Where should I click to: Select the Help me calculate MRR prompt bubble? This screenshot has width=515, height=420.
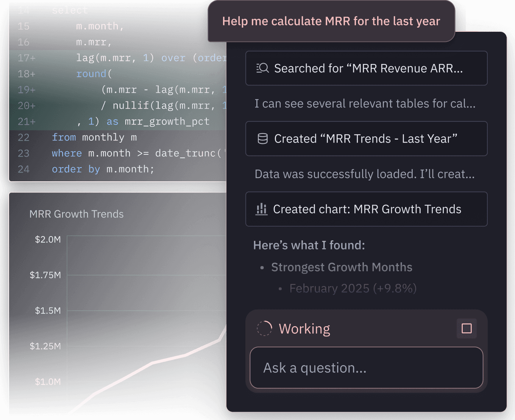coord(331,21)
